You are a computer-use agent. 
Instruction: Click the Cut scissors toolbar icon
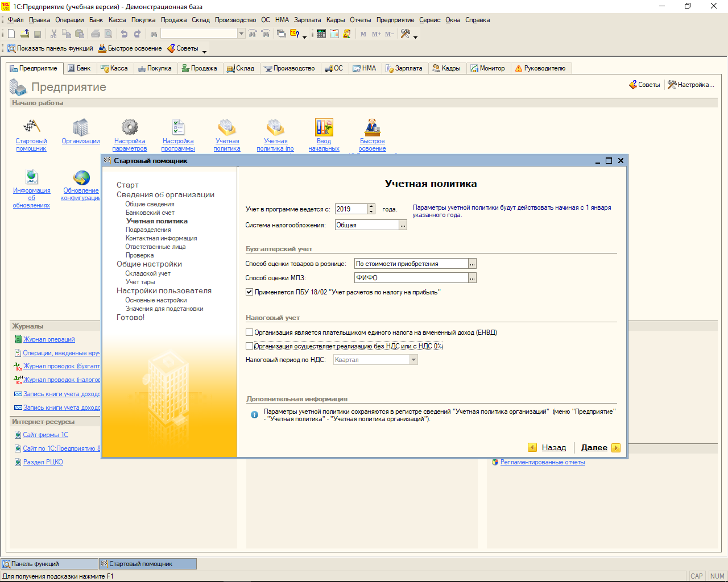(x=53, y=34)
